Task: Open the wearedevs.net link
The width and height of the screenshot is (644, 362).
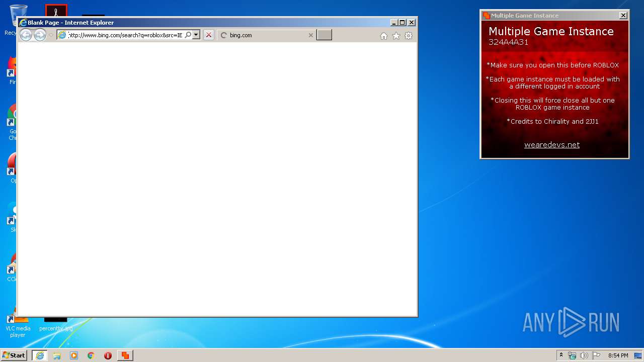Action: pyautogui.click(x=552, y=145)
